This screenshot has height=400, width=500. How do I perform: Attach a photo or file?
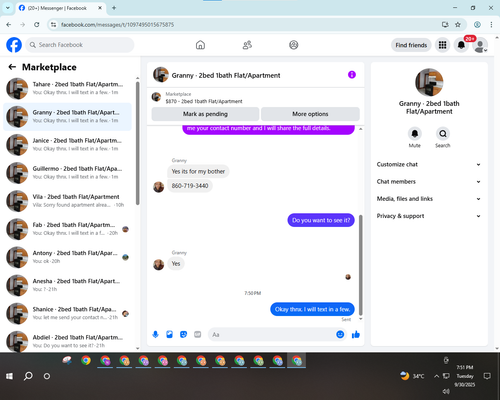[x=169, y=334]
